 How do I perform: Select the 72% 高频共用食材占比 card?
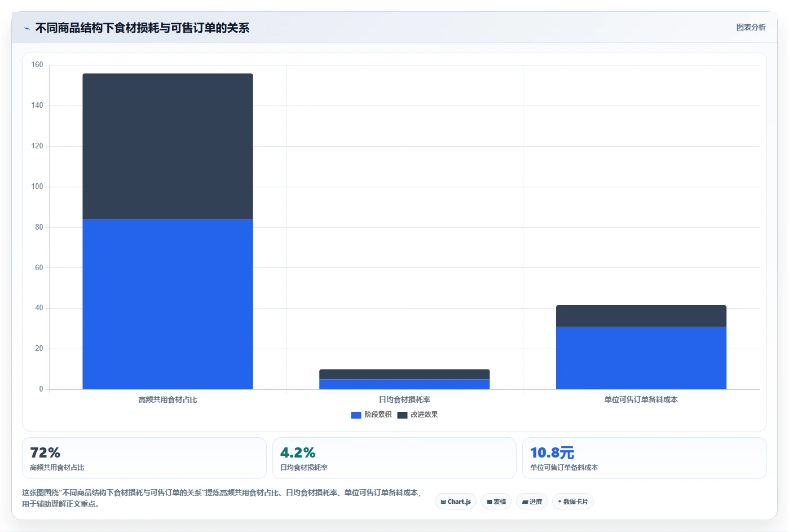coord(144,458)
